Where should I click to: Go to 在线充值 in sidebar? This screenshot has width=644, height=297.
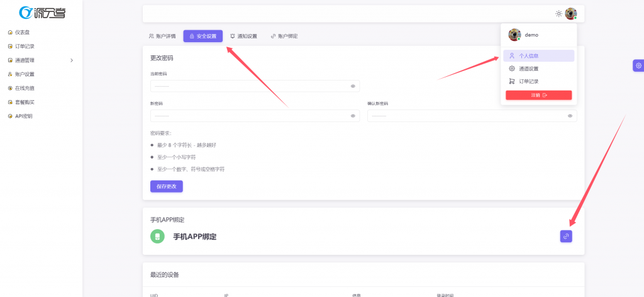pos(25,88)
